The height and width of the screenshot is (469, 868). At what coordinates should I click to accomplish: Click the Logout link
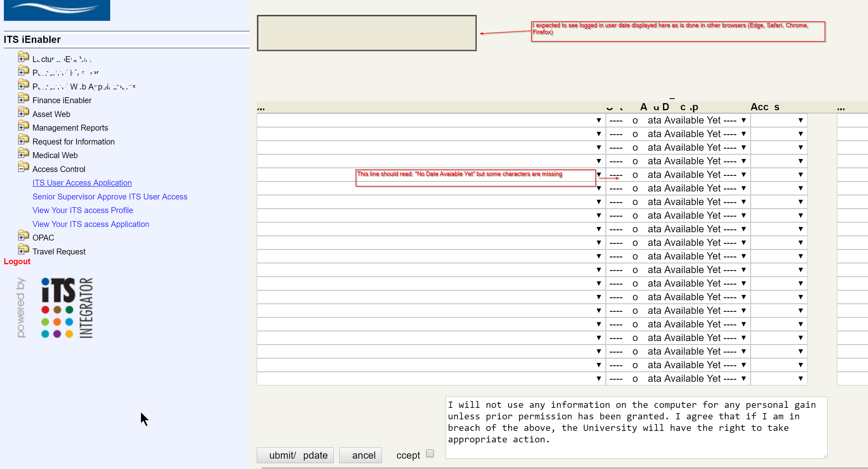pyautogui.click(x=17, y=262)
